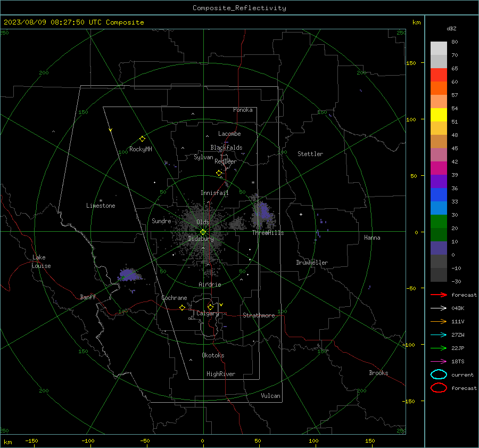Viewport: 479px width, 448px height.
Task: Click the Strathmore town label
Action: (x=259, y=315)
